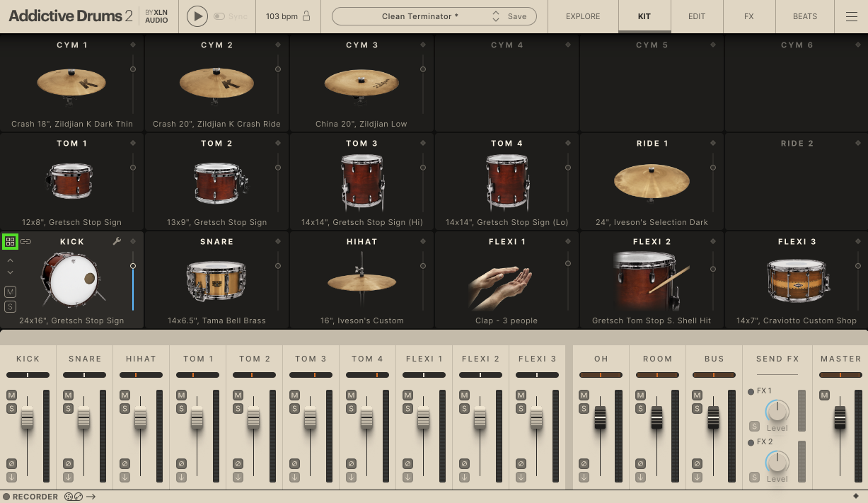Click the diamond icon in the CYM 1 slot
868x503 pixels.
point(133,45)
